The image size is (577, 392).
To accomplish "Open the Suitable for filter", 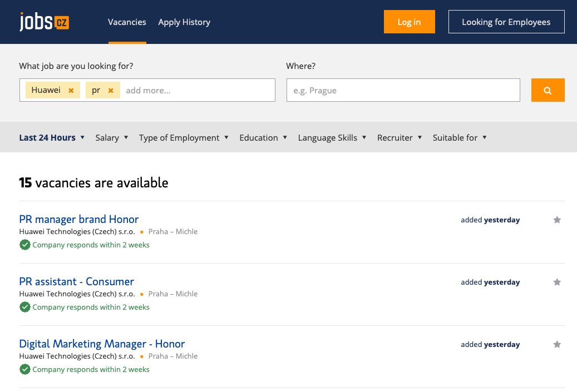I will pos(460,137).
